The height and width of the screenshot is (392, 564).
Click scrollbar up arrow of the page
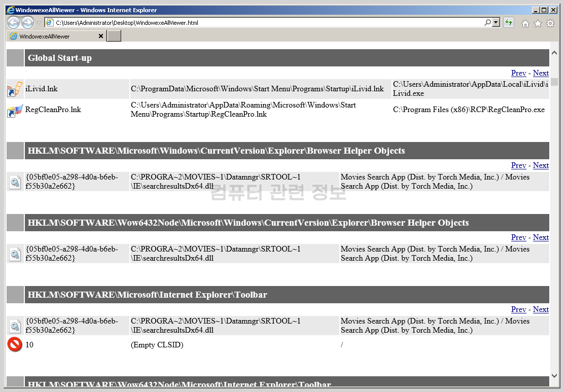click(554, 53)
